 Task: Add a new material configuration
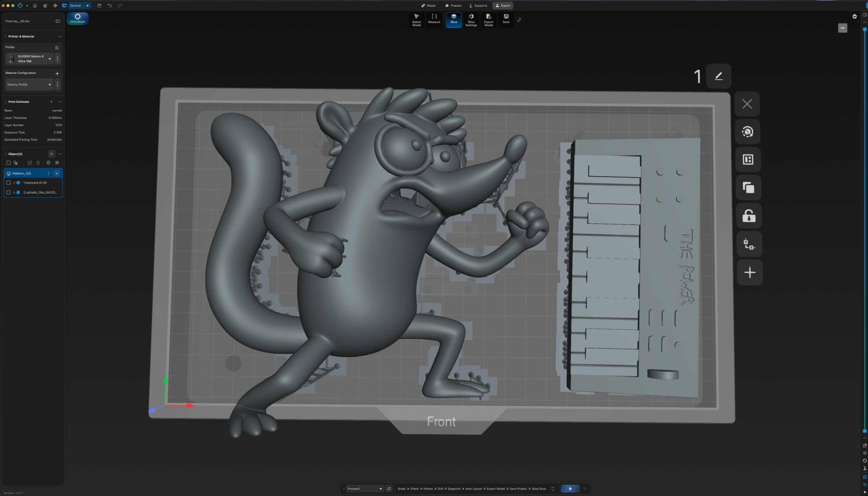pyautogui.click(x=57, y=73)
